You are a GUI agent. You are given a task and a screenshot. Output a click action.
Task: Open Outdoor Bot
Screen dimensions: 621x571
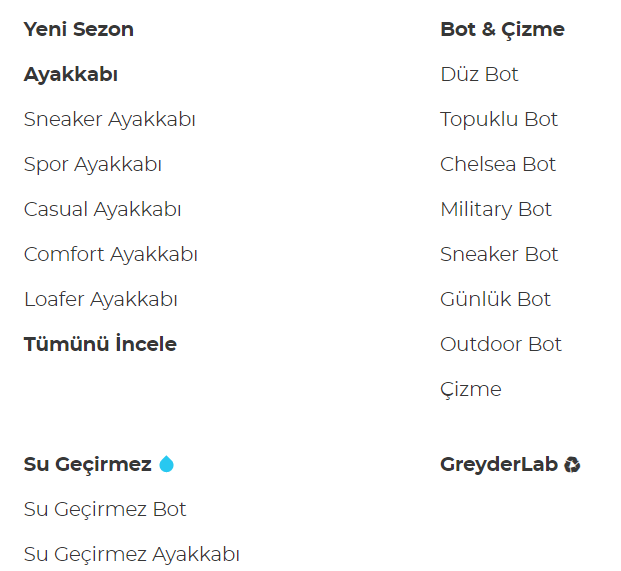click(501, 344)
